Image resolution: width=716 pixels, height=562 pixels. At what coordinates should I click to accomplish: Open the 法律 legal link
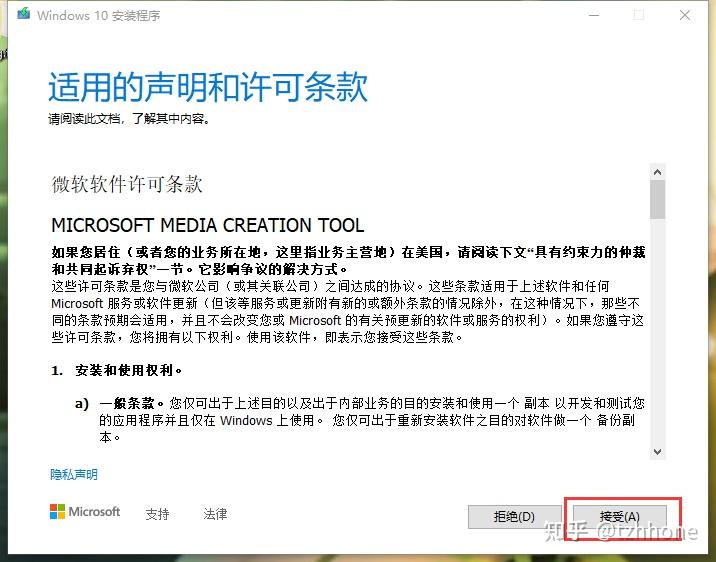215,514
